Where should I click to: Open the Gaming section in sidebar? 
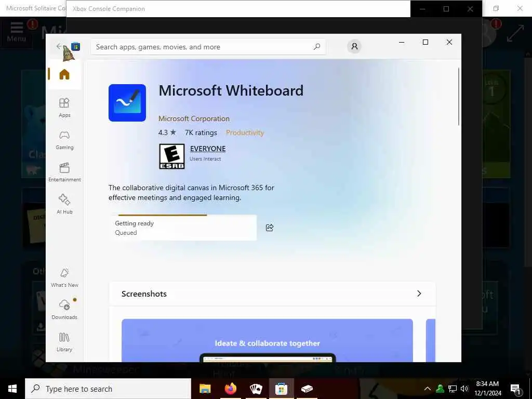pos(64,140)
